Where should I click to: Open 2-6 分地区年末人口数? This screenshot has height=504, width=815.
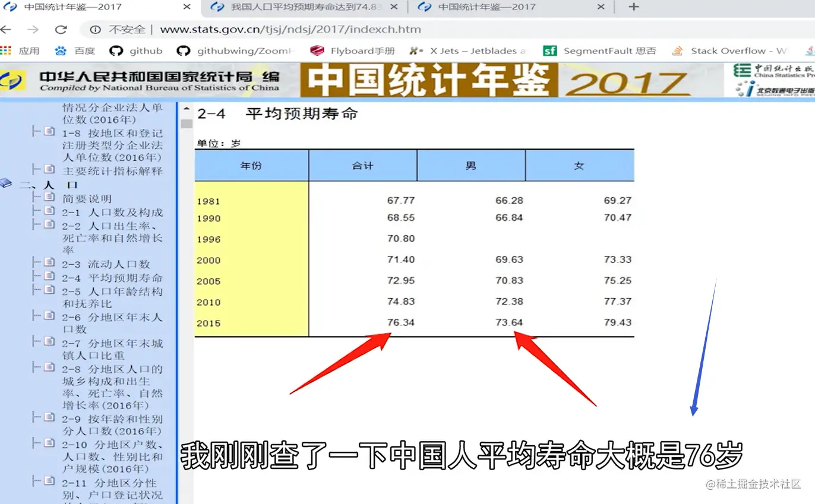coord(112,323)
